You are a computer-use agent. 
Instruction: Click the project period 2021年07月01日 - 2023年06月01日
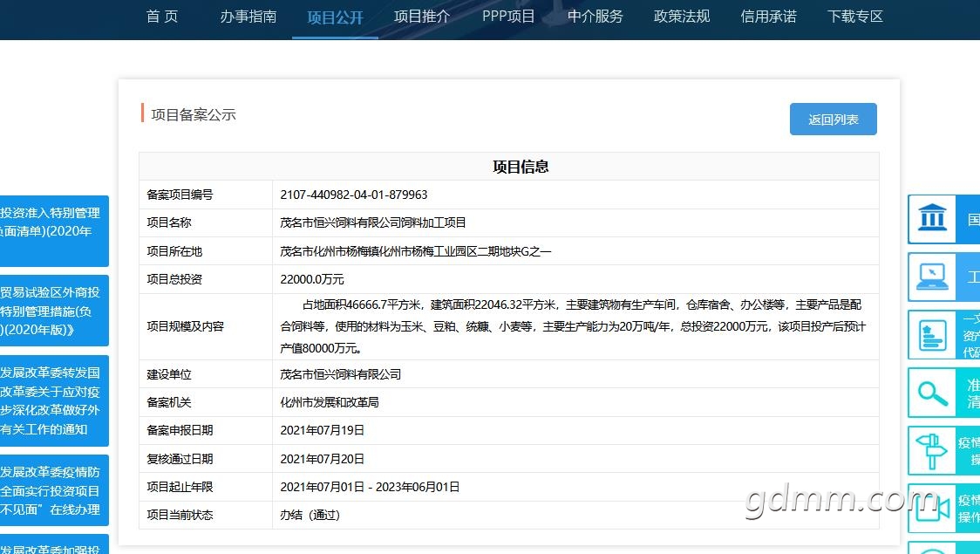(x=370, y=487)
